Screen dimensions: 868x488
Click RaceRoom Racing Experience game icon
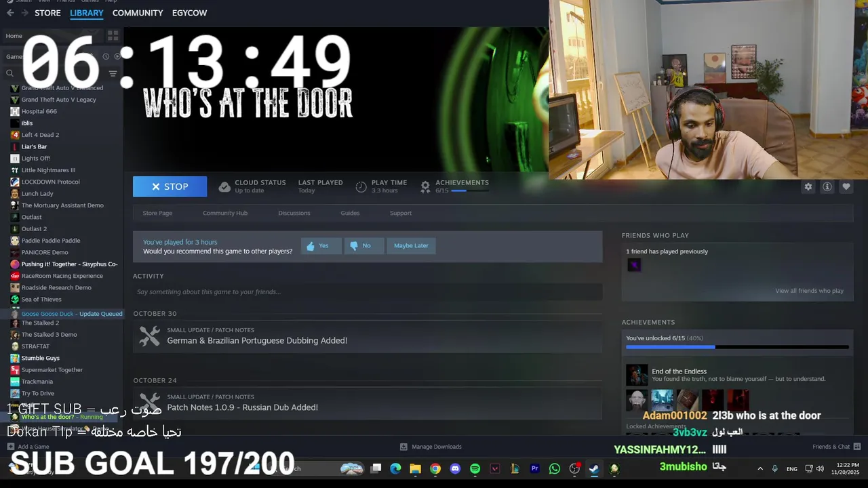point(15,276)
